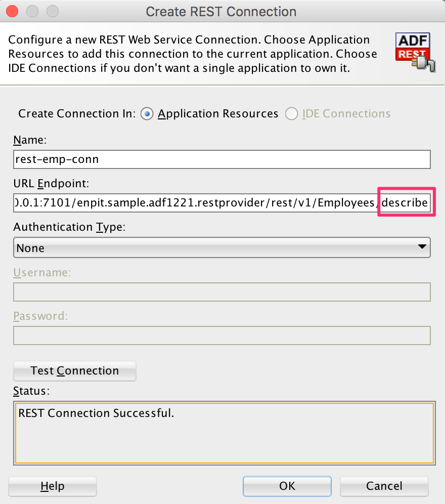
Task: Cancel the REST connection dialog
Action: 384,486
